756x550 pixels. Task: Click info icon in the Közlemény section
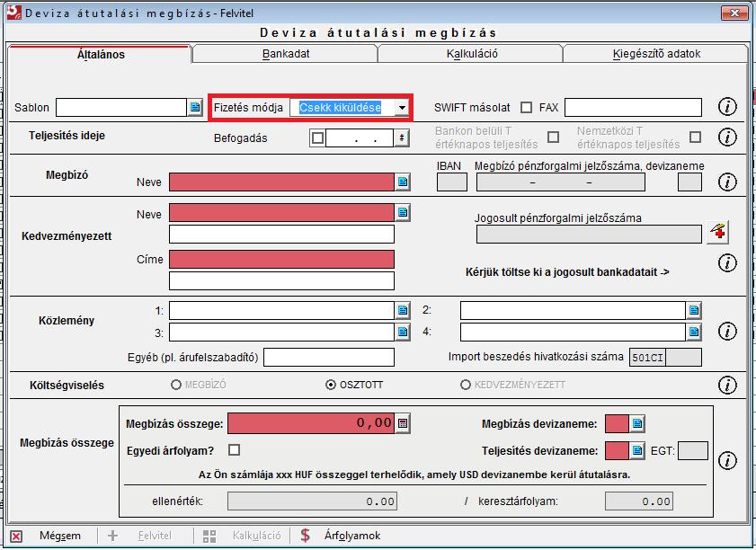[727, 331]
